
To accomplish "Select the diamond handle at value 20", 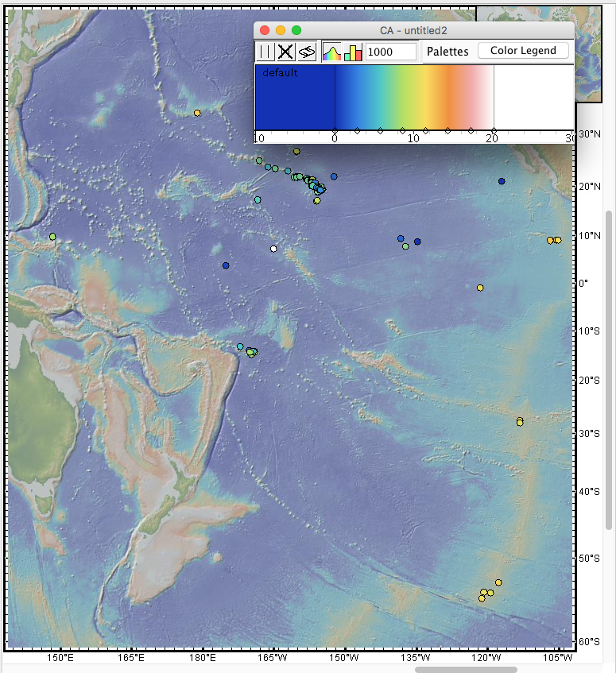I will pos(494,130).
